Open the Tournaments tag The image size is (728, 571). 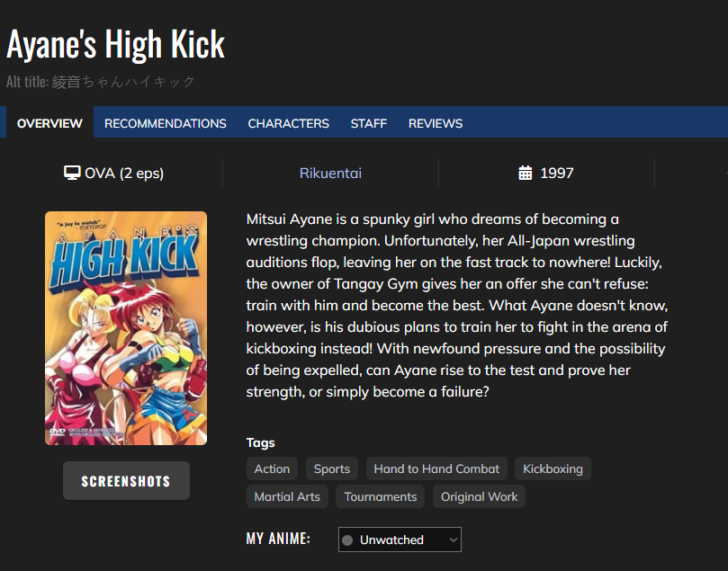click(x=381, y=496)
